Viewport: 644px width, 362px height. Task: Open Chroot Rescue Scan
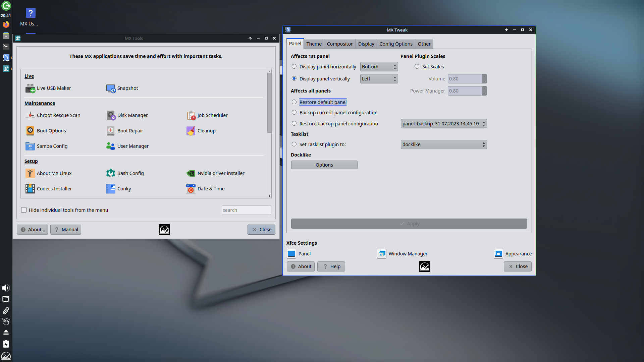pyautogui.click(x=53, y=115)
